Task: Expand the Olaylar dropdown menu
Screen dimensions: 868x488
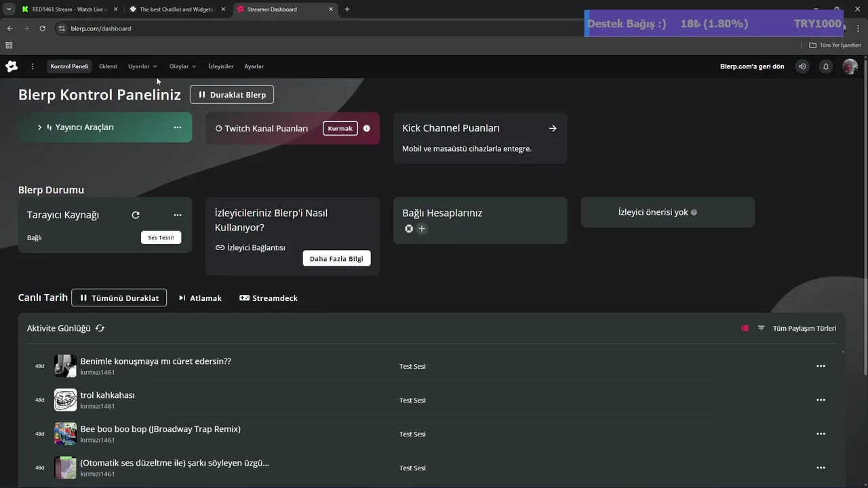Action: [182, 66]
